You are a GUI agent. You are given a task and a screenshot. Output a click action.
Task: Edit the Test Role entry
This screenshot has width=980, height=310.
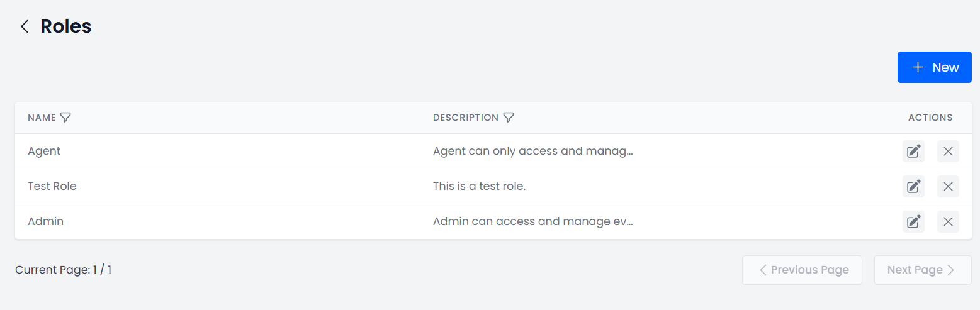tap(913, 187)
